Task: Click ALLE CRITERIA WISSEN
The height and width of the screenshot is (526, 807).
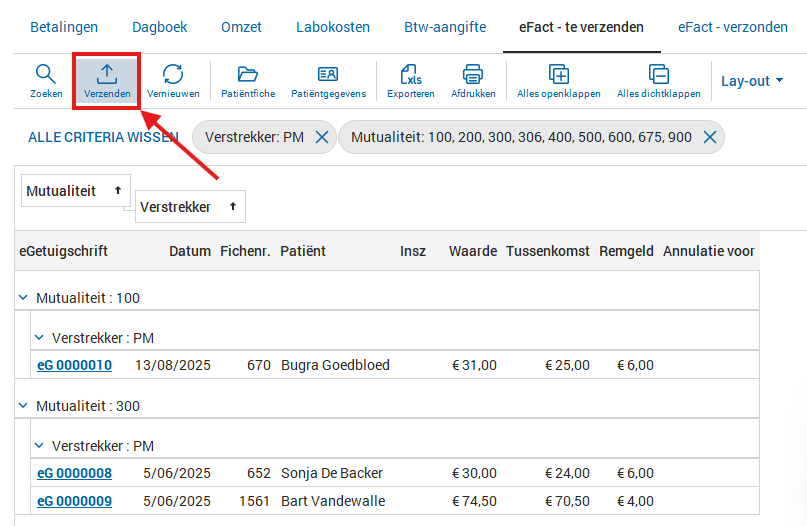Action: (103, 137)
